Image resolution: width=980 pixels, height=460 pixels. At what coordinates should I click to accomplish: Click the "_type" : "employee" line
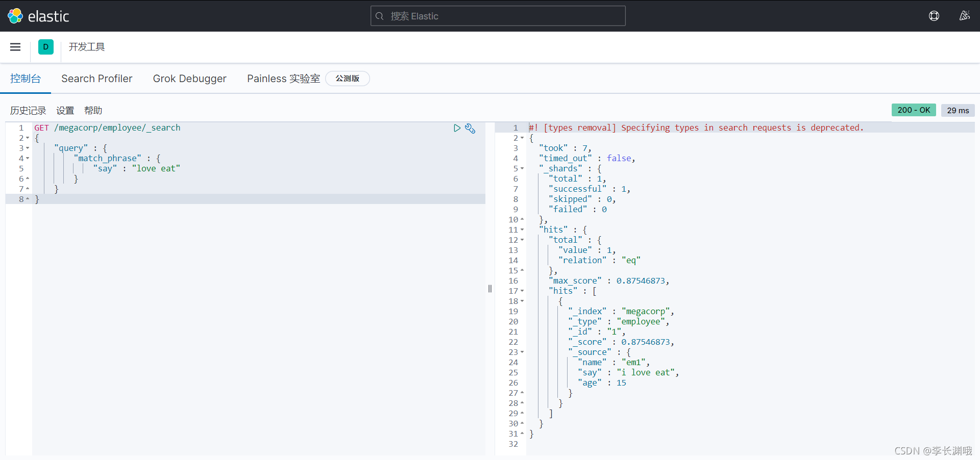coord(618,322)
